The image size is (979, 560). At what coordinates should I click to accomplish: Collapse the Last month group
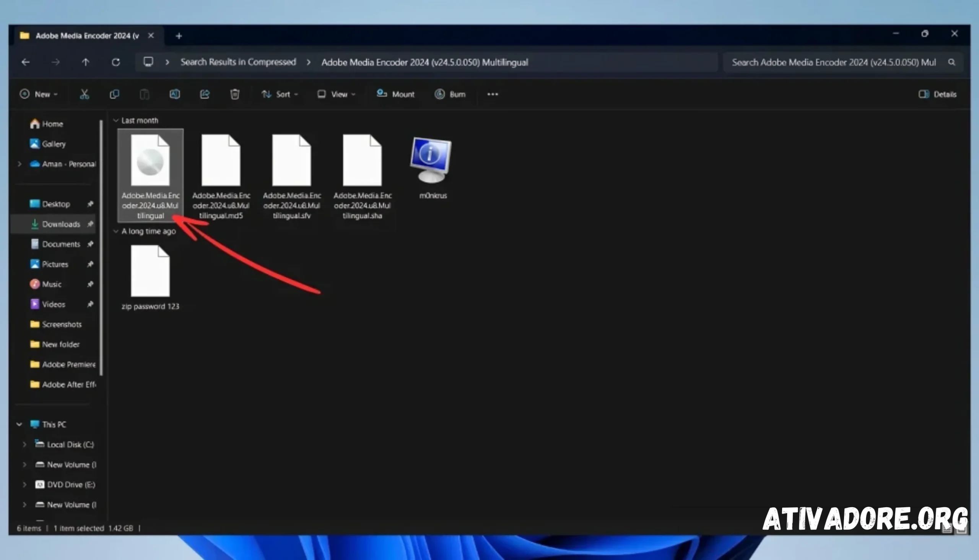coord(115,120)
